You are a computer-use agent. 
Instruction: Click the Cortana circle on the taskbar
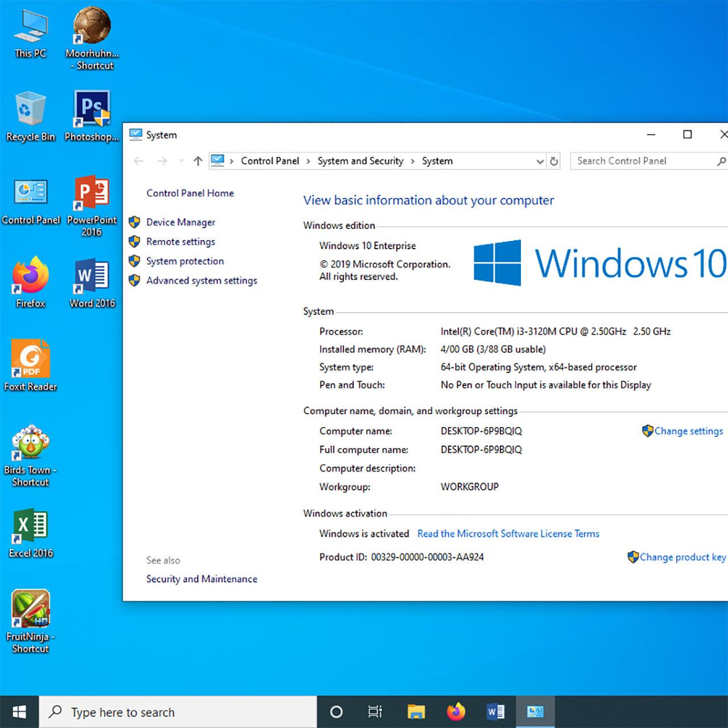click(336, 712)
